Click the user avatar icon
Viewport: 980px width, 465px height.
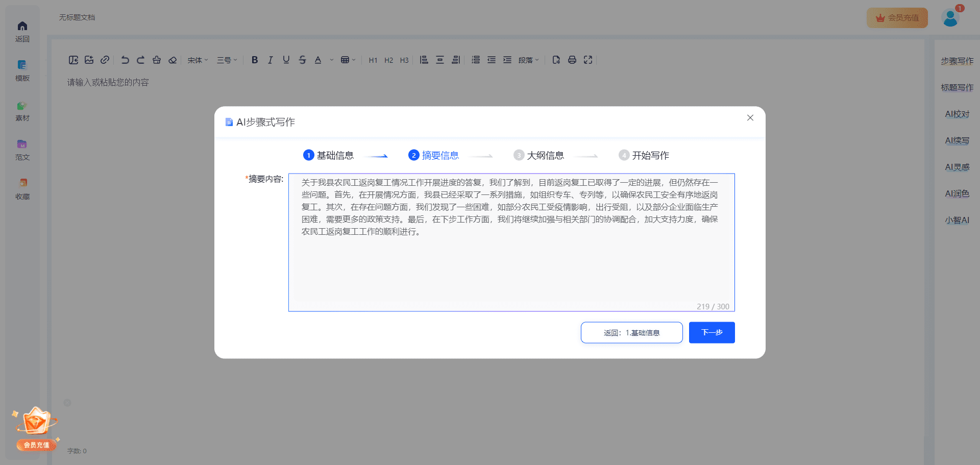(x=950, y=18)
